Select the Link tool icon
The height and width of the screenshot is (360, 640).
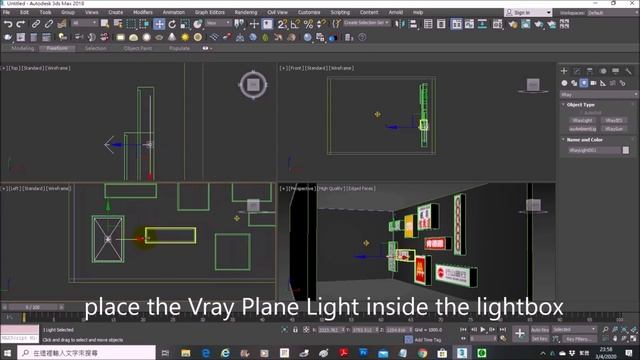(x=36, y=24)
